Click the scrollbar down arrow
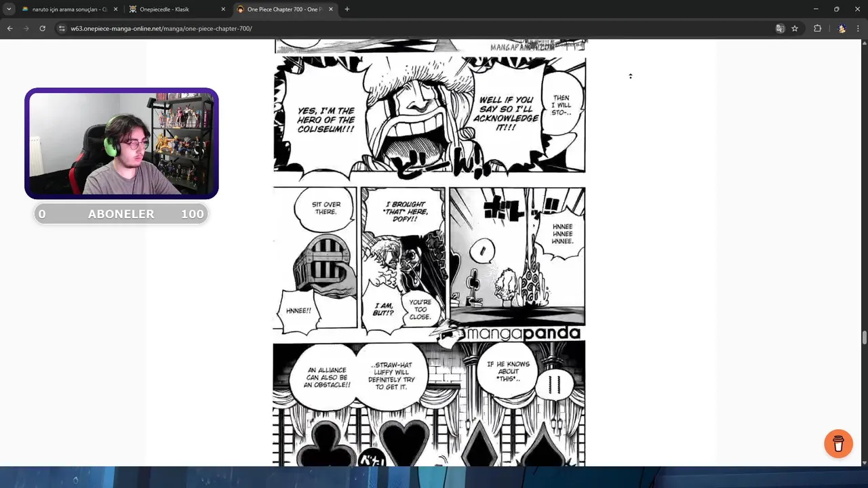Viewport: 868px width, 488px height. pyautogui.click(x=864, y=462)
